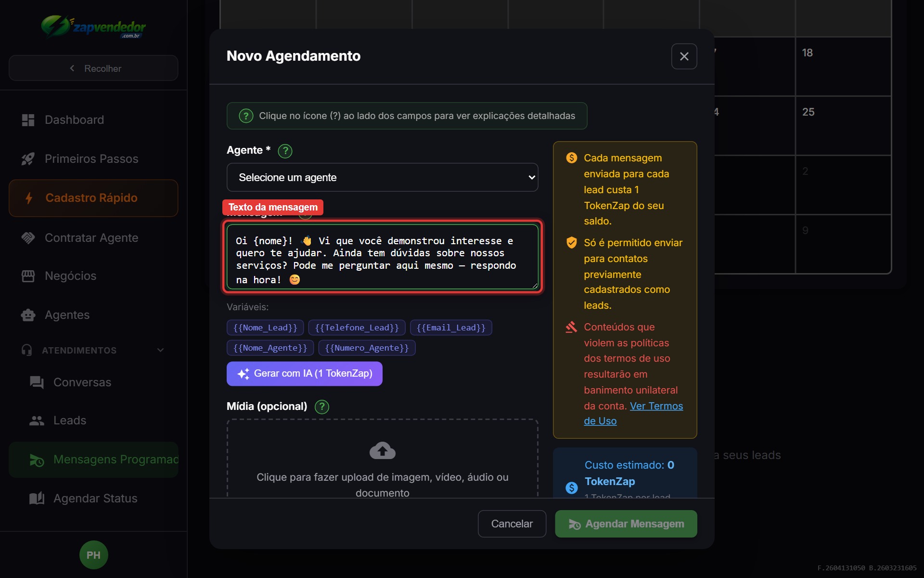Click the people icon next to Leads
The height and width of the screenshot is (578, 924).
click(x=36, y=420)
